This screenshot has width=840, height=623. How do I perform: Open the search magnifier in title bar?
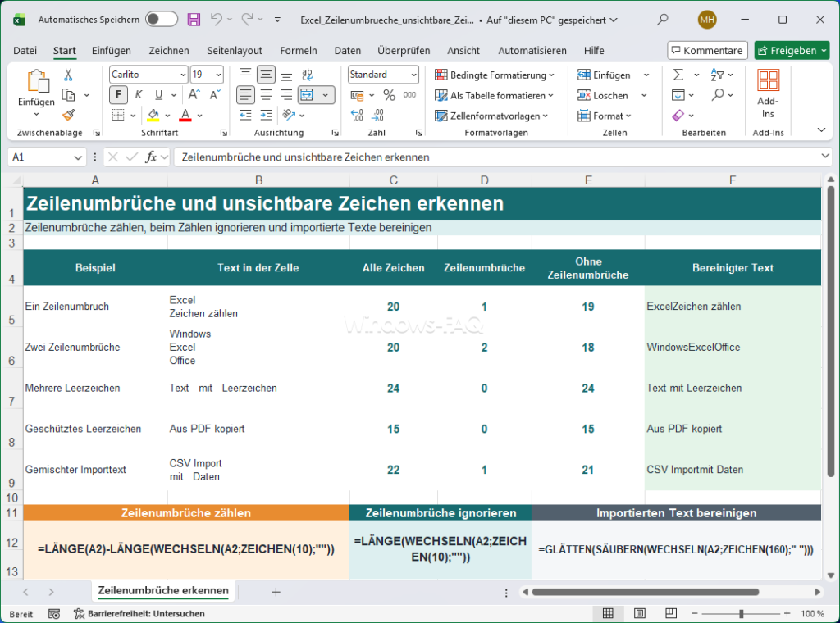[663, 20]
